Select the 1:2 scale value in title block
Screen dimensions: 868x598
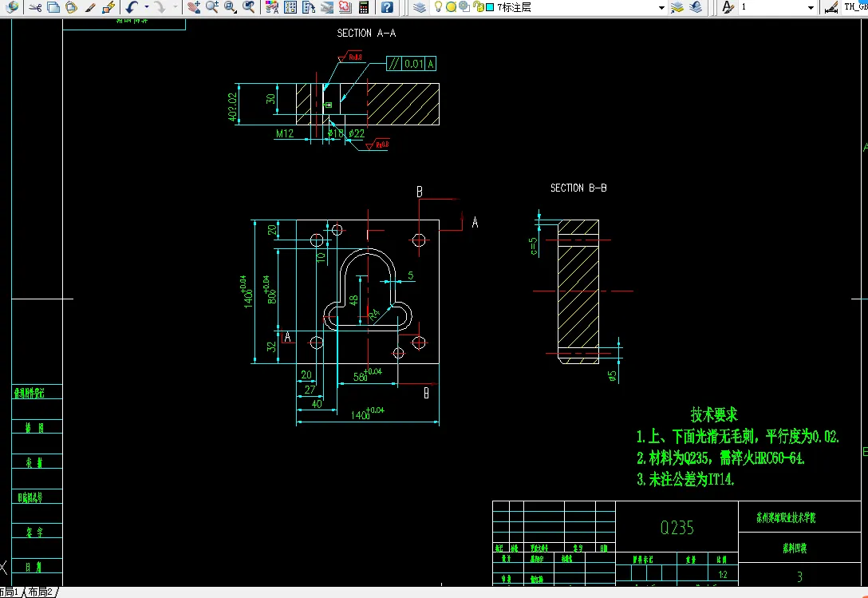tap(723, 575)
